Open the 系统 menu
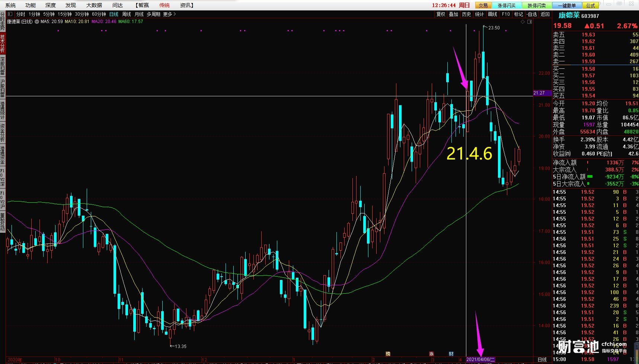The width and height of the screenshot is (639, 364). pos(11,5)
